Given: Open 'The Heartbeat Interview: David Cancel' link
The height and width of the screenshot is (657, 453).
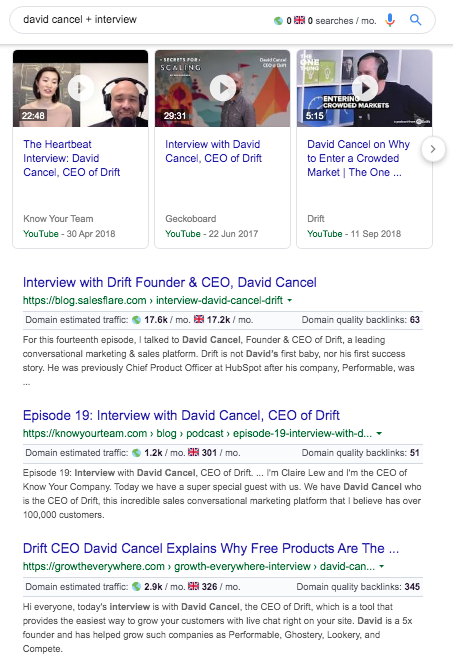Looking at the screenshot, I should (x=72, y=158).
